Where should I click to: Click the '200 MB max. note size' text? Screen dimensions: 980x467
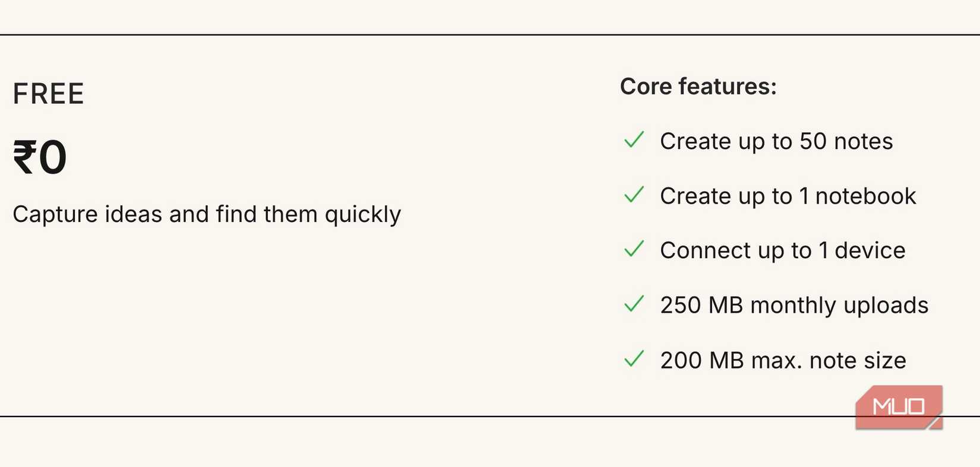[783, 360]
